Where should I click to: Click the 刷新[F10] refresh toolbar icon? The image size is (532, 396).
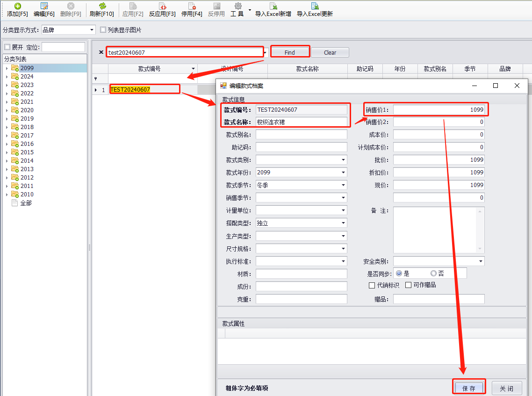point(102,6)
